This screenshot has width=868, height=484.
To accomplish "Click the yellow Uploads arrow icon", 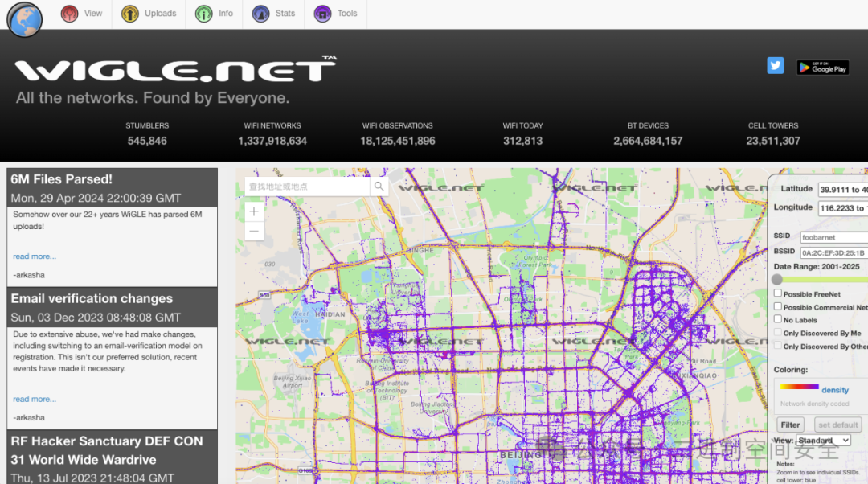I will point(130,14).
